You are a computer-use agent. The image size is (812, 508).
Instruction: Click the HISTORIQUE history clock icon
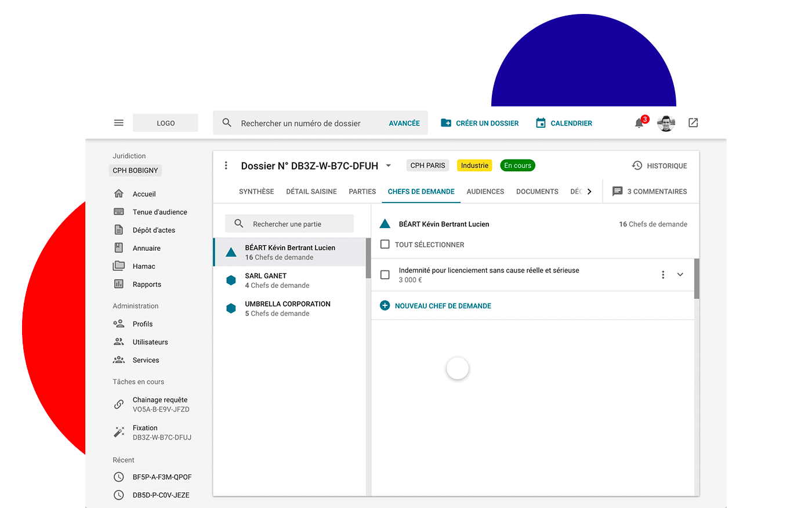[x=637, y=165]
